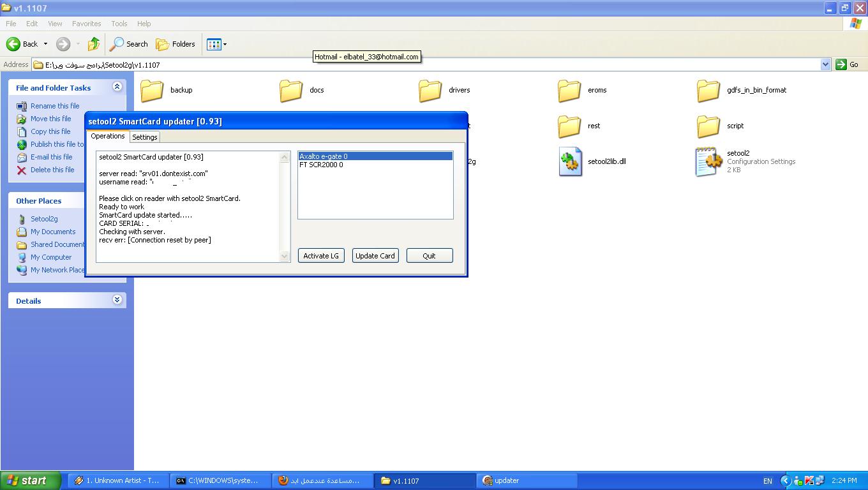Screen dimensions: 868x490
Task: Switch to the Settings tab
Action: point(145,137)
